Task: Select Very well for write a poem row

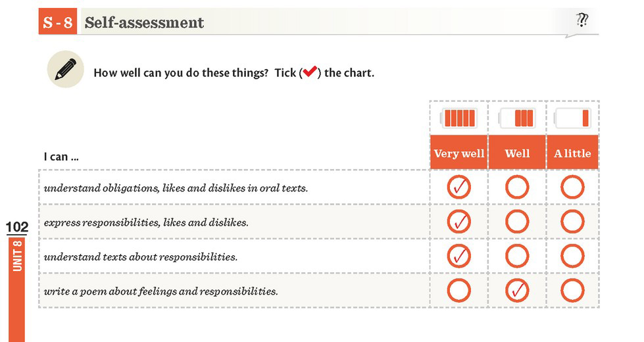Action: pos(458,291)
